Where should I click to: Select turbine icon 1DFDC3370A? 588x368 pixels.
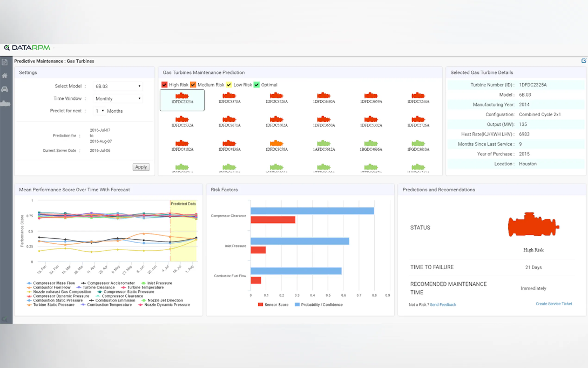pyautogui.click(x=229, y=98)
